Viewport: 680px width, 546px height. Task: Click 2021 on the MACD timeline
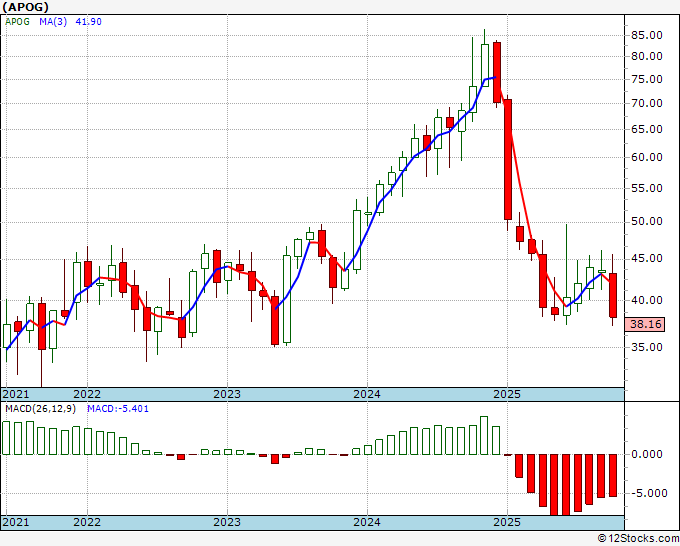[x=16, y=522]
